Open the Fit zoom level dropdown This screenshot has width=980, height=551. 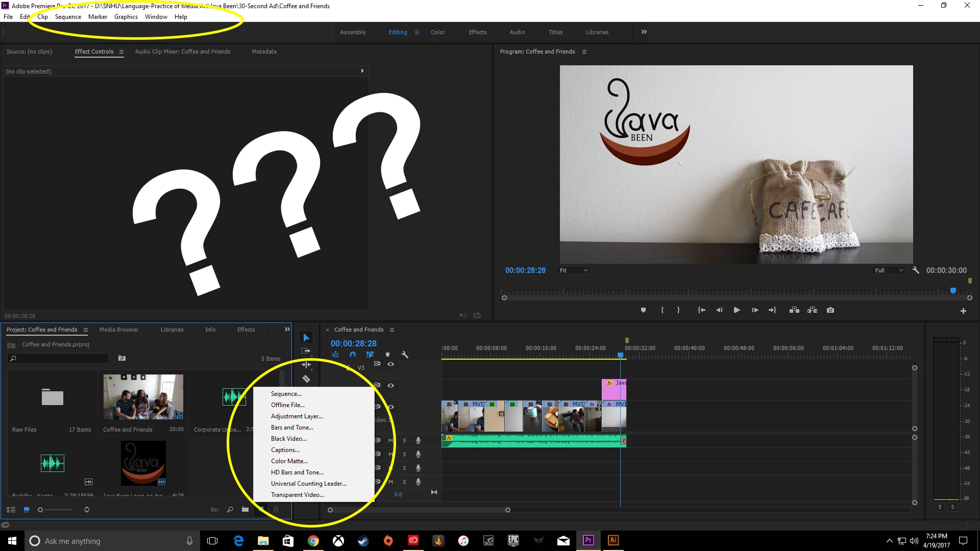click(574, 270)
